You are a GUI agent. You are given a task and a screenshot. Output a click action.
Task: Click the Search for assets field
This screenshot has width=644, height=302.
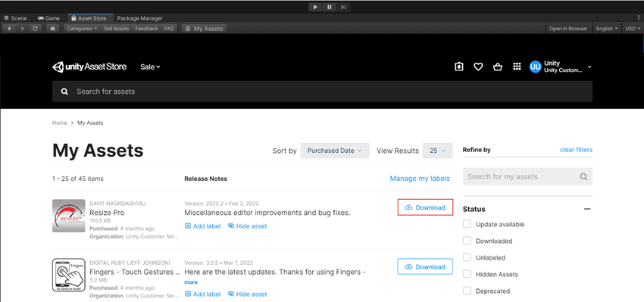[322, 92]
